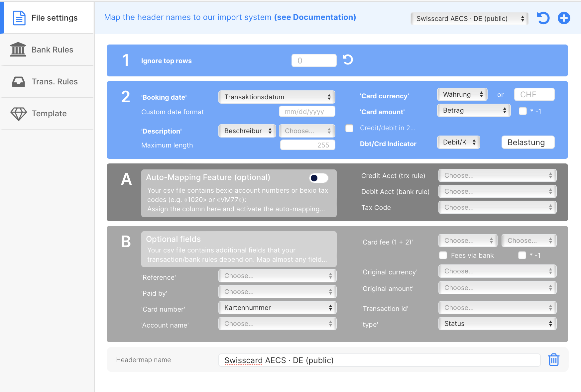Click the Bank Rules building icon
Screen dimensions: 581x392
pyautogui.click(x=18, y=49)
